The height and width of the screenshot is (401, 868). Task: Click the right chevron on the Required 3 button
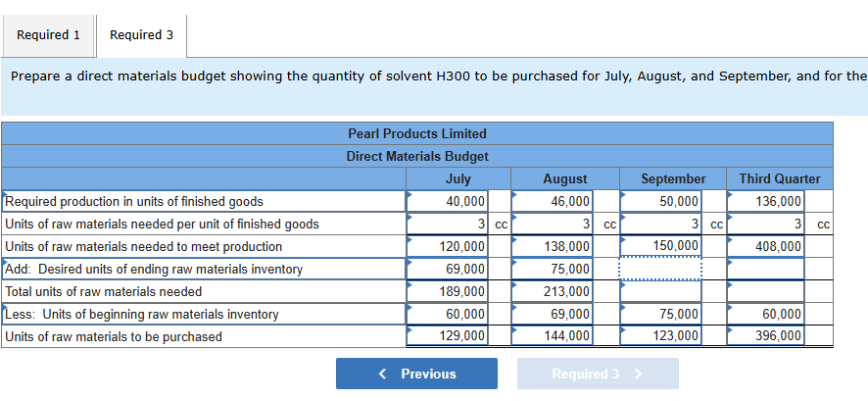(x=638, y=374)
